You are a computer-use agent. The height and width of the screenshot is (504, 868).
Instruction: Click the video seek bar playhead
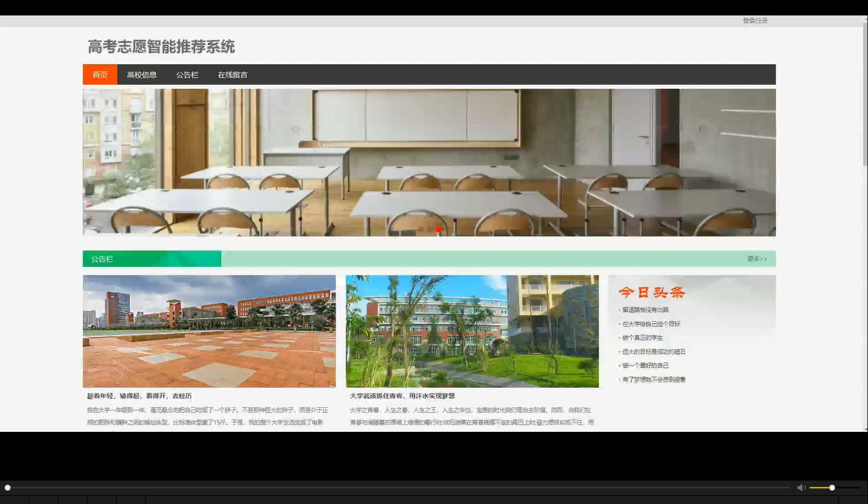(7, 487)
